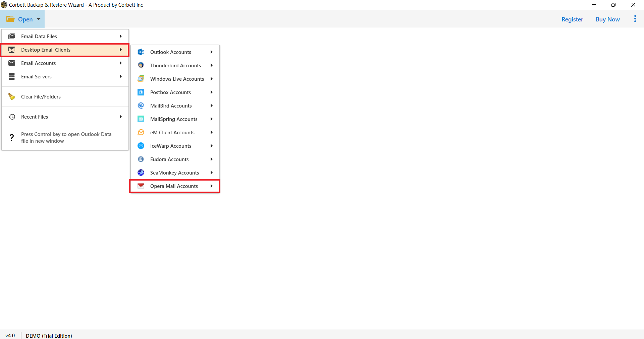Click the IceWarp icon
644x339 pixels.
[141, 146]
